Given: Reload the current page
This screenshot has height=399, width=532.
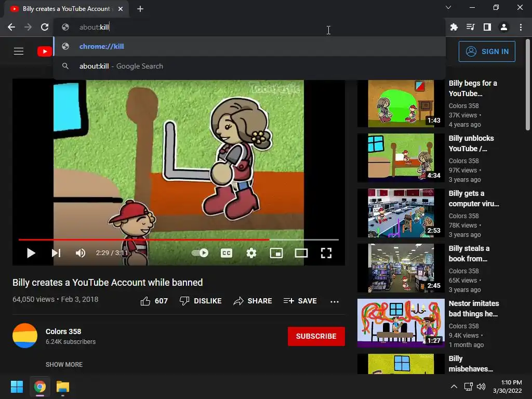Looking at the screenshot, I should (45, 27).
